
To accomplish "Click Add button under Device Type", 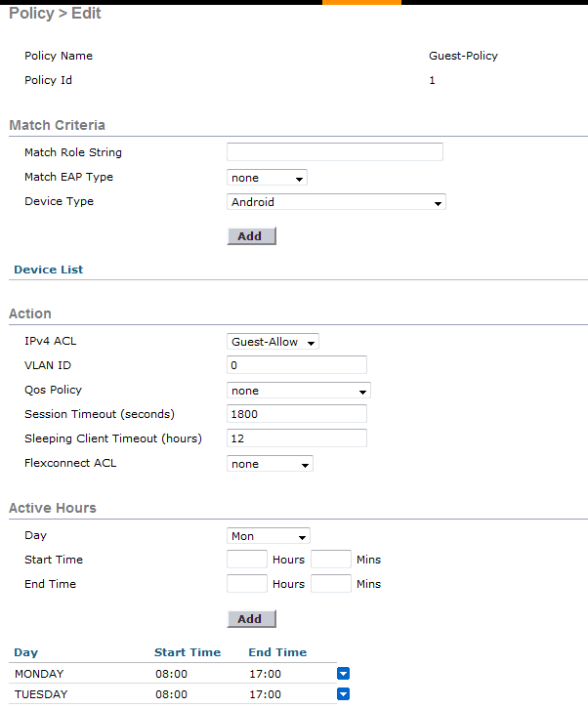I will pos(252,236).
